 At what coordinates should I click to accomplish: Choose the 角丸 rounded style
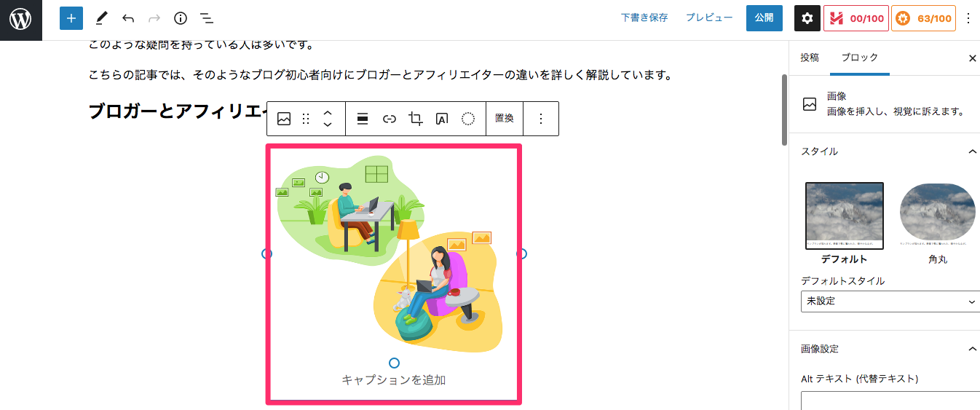coord(938,223)
